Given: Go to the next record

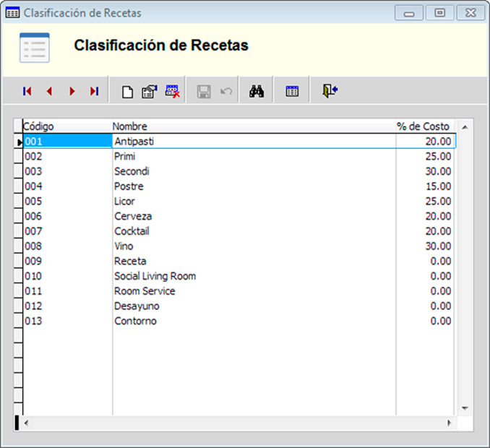Looking at the screenshot, I should tap(72, 91).
